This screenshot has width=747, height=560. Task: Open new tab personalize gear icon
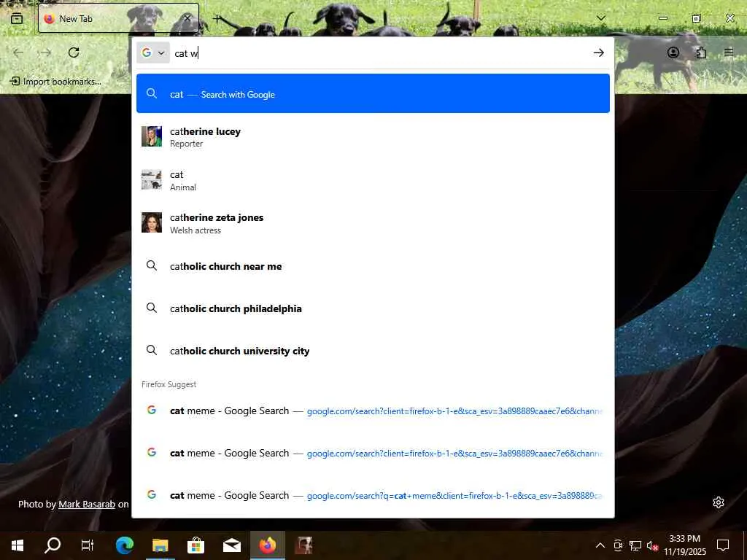coord(719,502)
